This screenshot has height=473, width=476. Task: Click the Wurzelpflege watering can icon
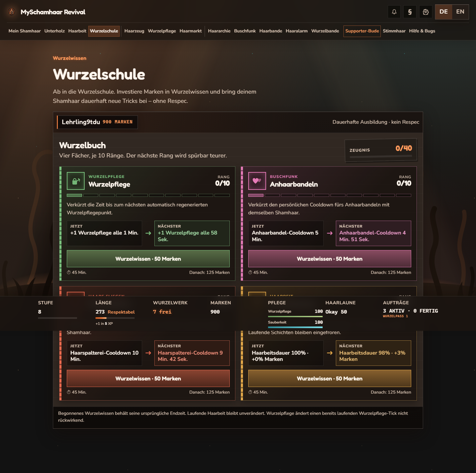pyautogui.click(x=76, y=181)
